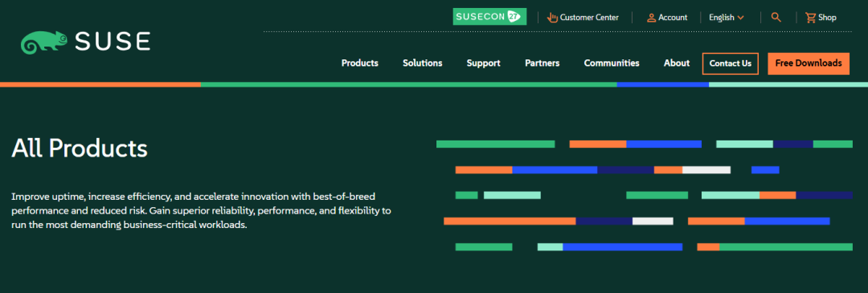
Task: Open the SUSECON 27 banner
Action: [489, 17]
